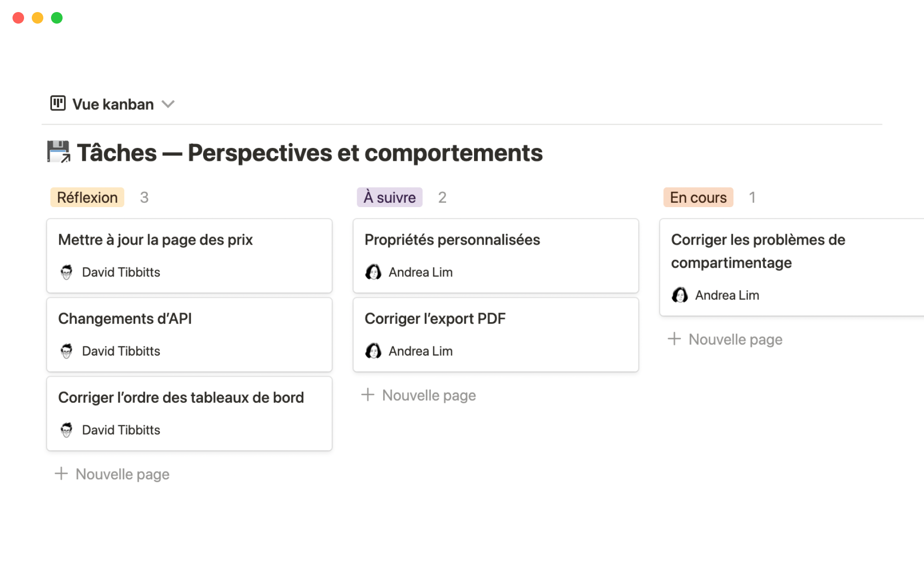The image size is (924, 578).
Task: Click Andrea Lim avatar on "Propriétés personnalisées"
Action: (x=374, y=272)
